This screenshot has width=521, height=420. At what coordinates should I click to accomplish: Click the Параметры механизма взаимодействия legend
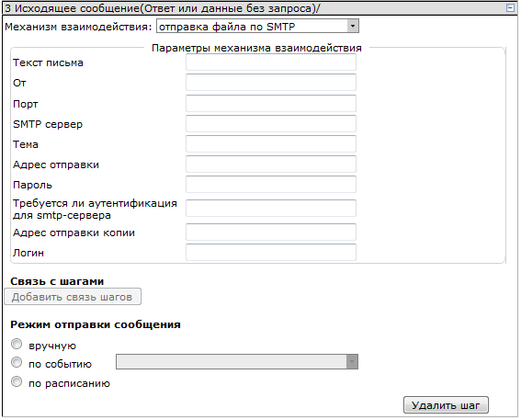pos(256,48)
